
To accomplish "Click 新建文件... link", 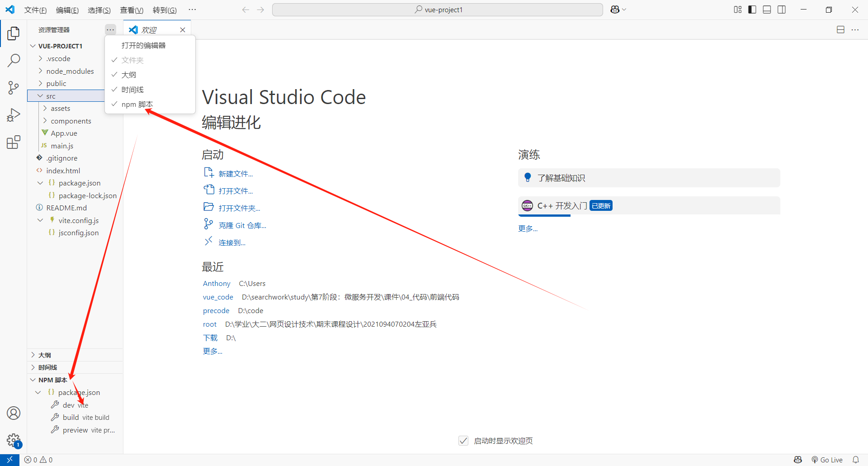I will pos(236,174).
